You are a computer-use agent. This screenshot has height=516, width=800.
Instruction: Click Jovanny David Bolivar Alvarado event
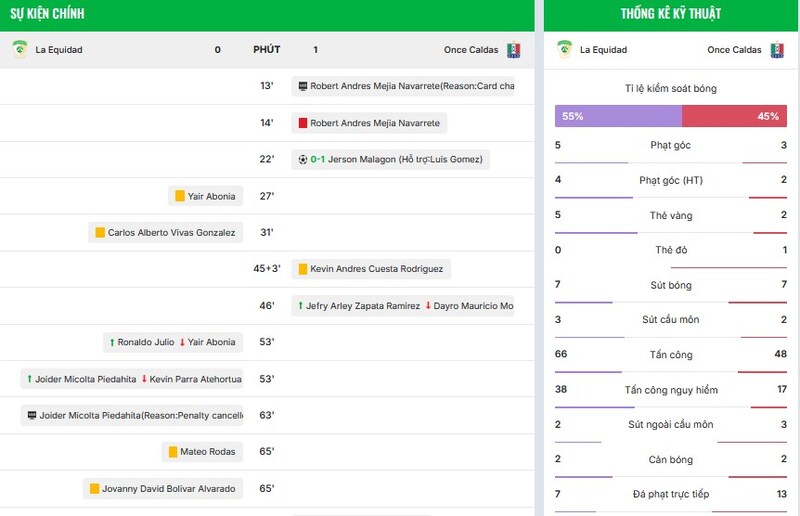tap(162, 489)
